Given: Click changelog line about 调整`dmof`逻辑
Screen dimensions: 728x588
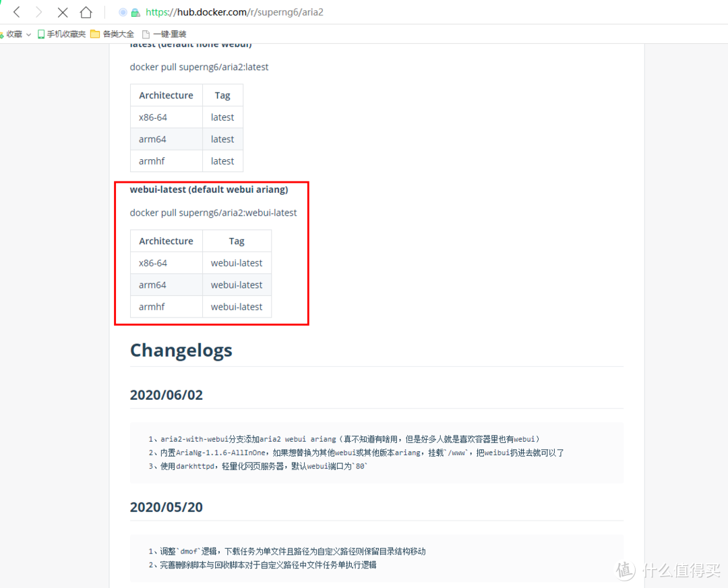Looking at the screenshot, I should pyautogui.click(x=287, y=552).
